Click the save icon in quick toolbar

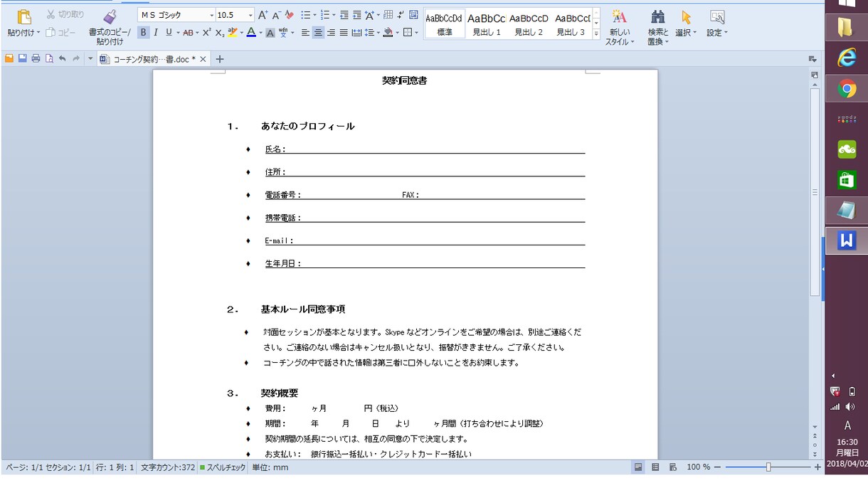point(22,58)
